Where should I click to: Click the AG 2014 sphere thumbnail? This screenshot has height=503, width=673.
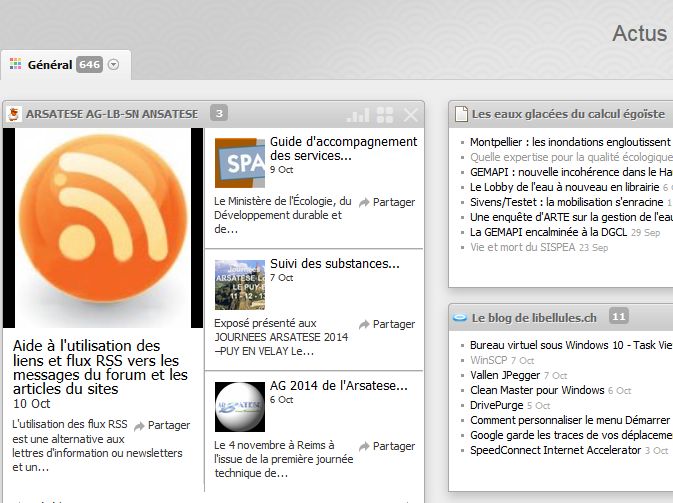(240, 406)
